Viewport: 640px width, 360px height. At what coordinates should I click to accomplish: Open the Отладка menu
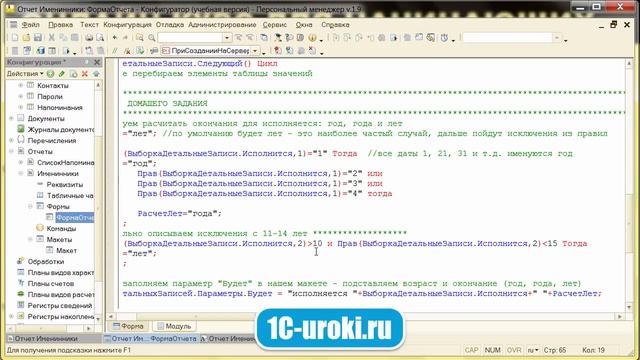pos(170,24)
